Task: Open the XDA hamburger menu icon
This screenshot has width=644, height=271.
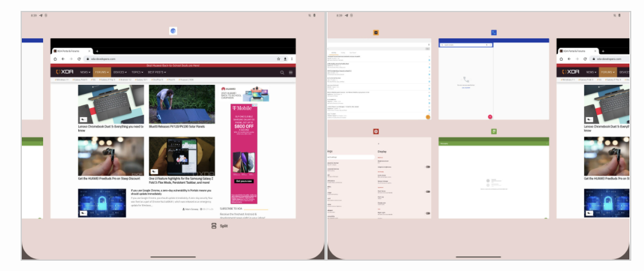Action: tap(291, 72)
